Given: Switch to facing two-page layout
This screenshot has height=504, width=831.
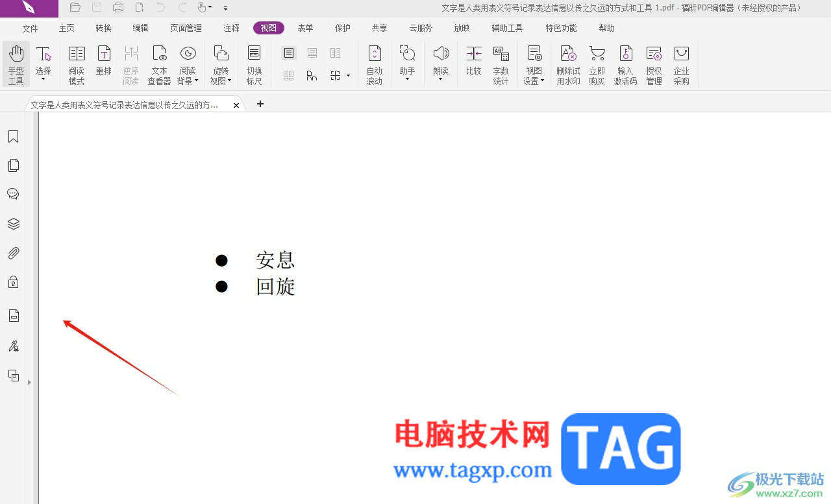Looking at the screenshot, I should click(x=336, y=53).
